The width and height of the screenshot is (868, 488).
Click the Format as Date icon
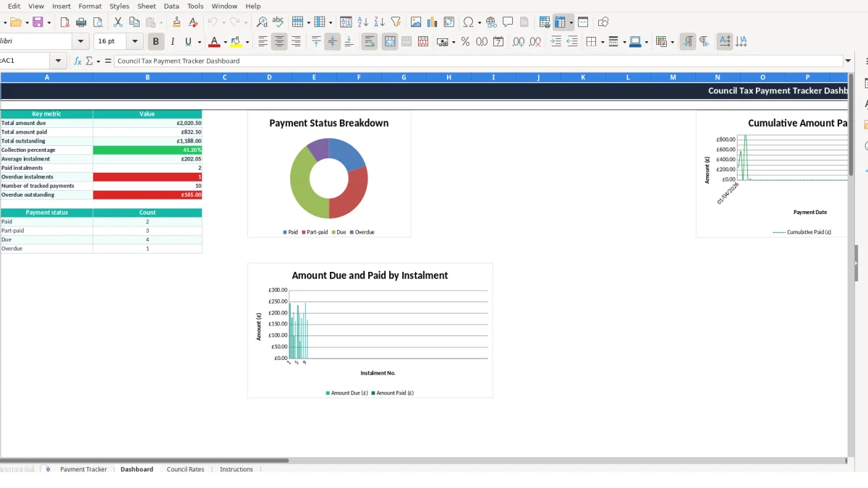[x=498, y=42]
